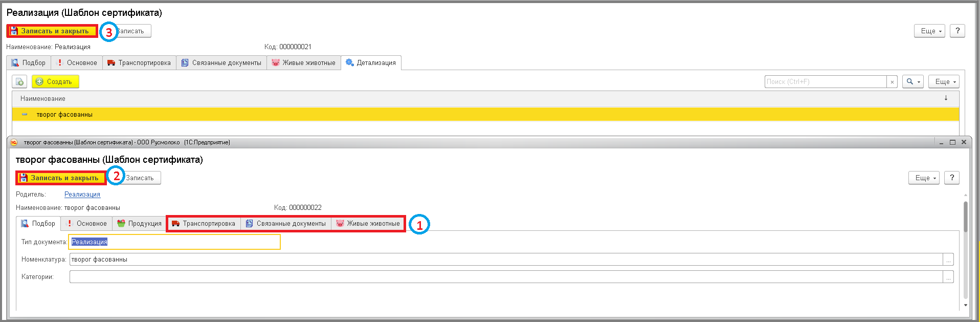Expand the Еще menu in the top form header
The width and height of the screenshot is (980, 322).
point(929,31)
